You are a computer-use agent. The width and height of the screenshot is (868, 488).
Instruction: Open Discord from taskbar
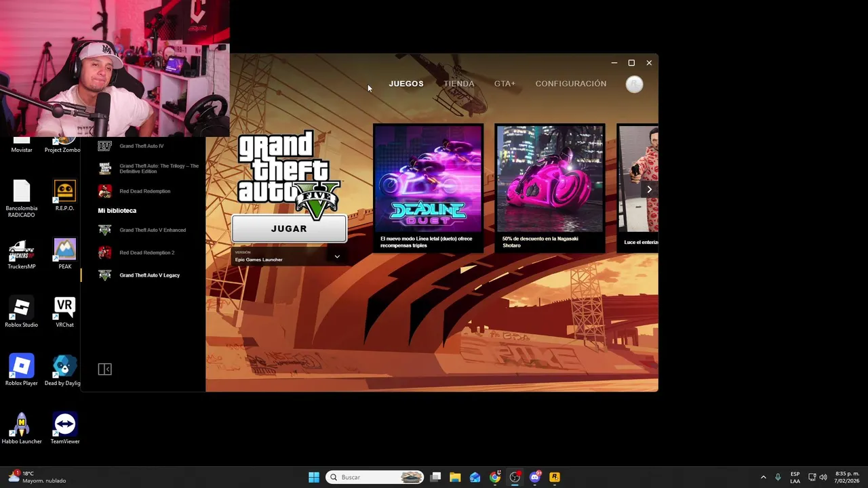click(x=534, y=477)
